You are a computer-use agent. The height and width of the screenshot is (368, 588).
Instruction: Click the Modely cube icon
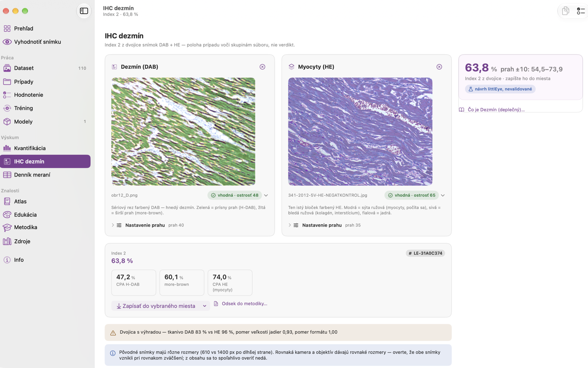tap(7, 121)
